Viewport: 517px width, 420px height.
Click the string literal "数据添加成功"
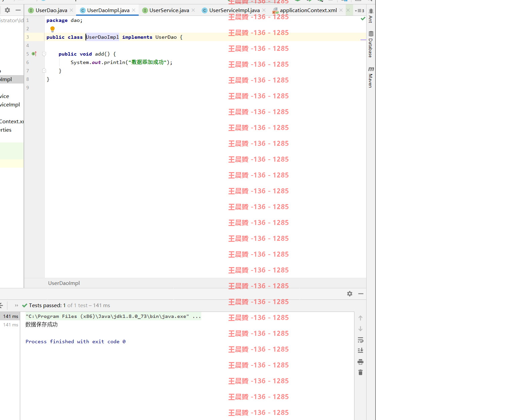[x=147, y=62]
